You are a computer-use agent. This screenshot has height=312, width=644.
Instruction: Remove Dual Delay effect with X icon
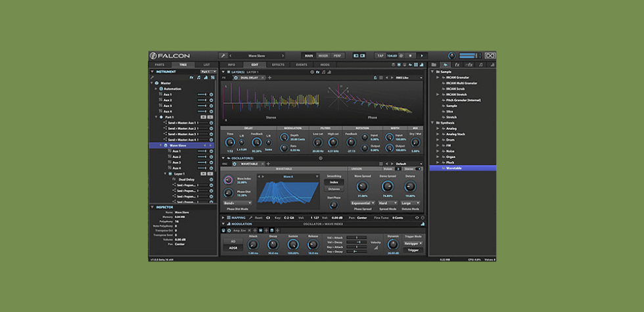(x=264, y=78)
